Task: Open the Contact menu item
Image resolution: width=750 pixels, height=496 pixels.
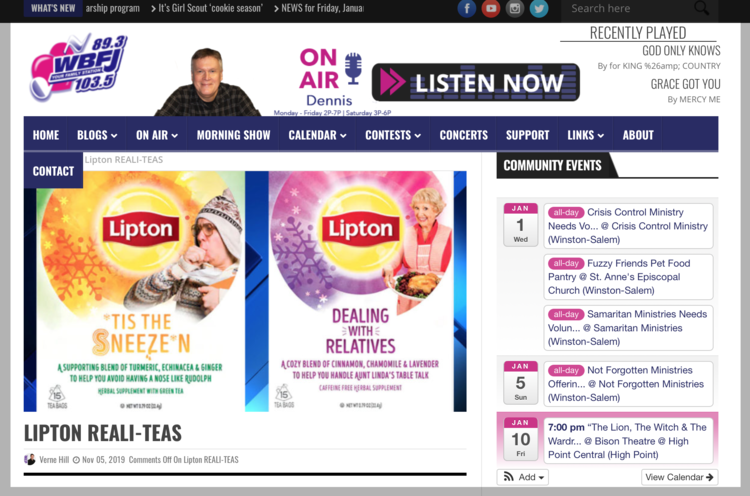Action: tap(53, 171)
